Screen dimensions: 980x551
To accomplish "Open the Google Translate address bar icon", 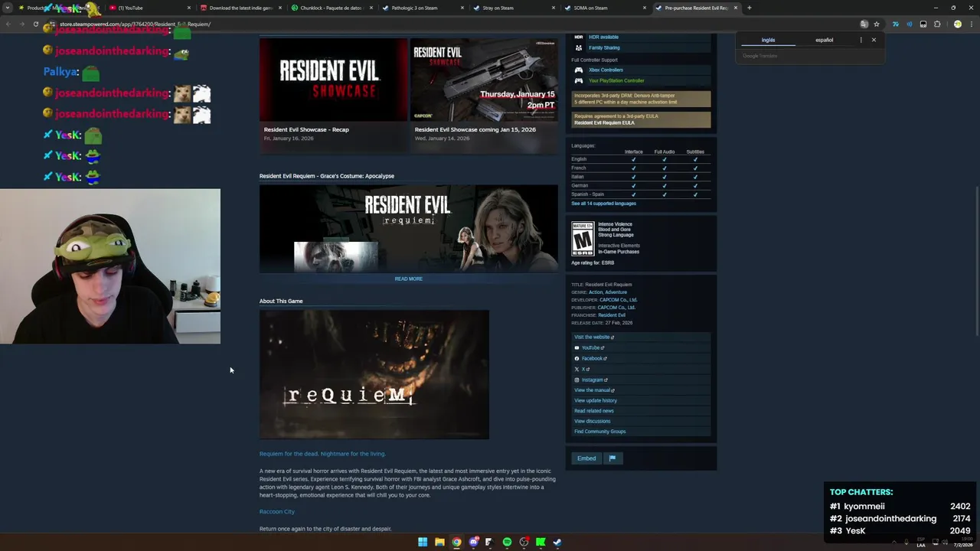I will pyautogui.click(x=864, y=24).
